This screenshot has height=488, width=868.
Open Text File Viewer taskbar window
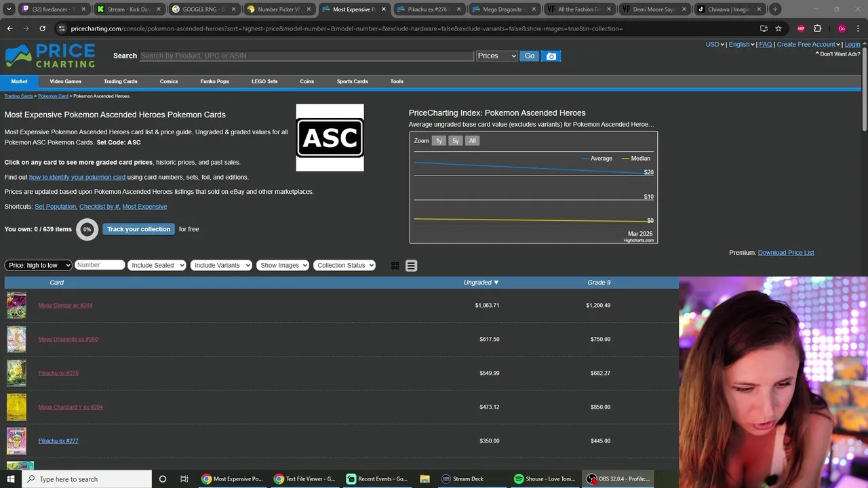click(x=305, y=479)
